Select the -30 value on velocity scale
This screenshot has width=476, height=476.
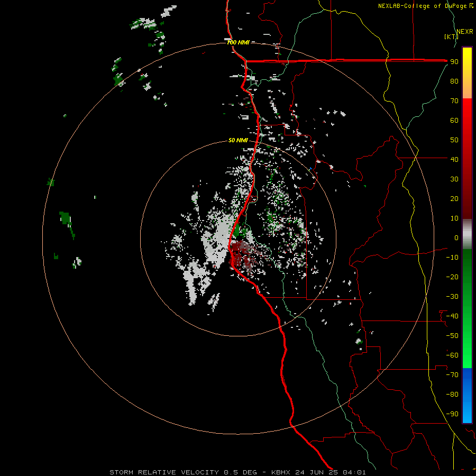[x=452, y=297]
